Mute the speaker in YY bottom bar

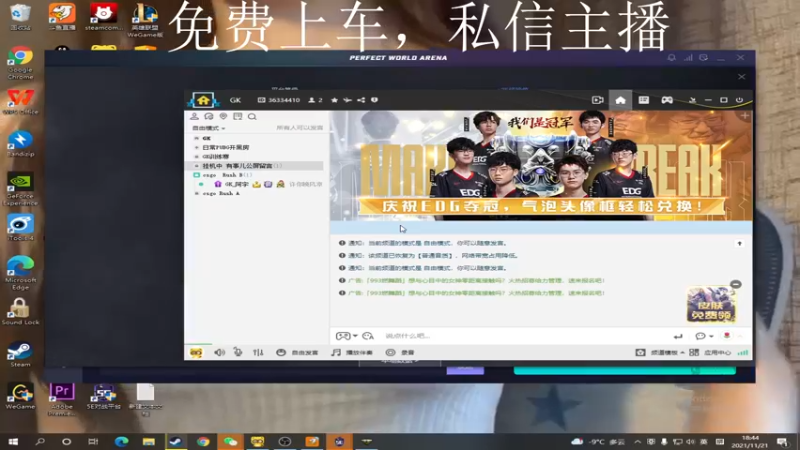coord(219,353)
